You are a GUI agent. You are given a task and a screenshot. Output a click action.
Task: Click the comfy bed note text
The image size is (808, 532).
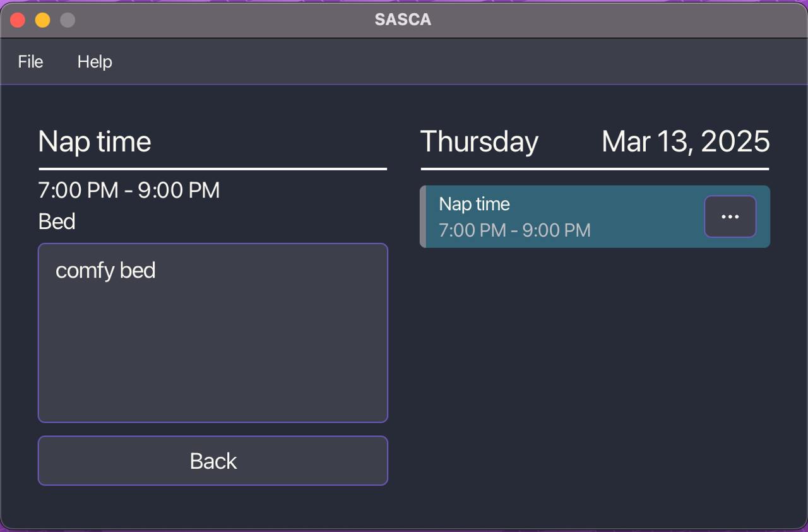(x=105, y=270)
